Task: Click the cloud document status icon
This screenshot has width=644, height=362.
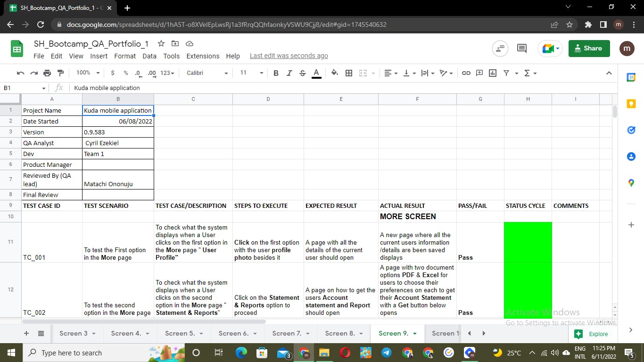Action: point(190,43)
